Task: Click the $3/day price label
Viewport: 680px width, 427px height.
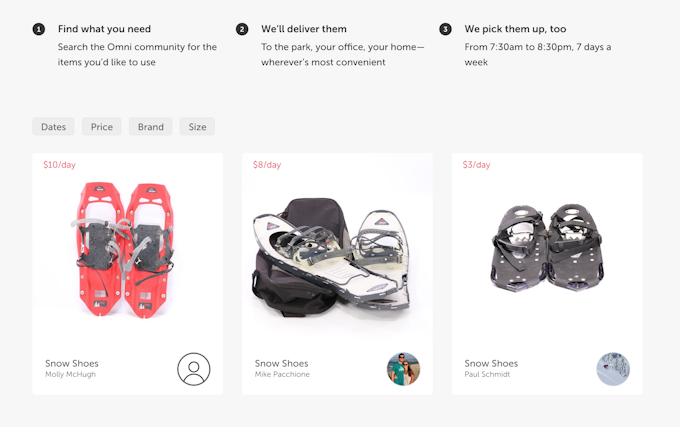Action: point(477,165)
